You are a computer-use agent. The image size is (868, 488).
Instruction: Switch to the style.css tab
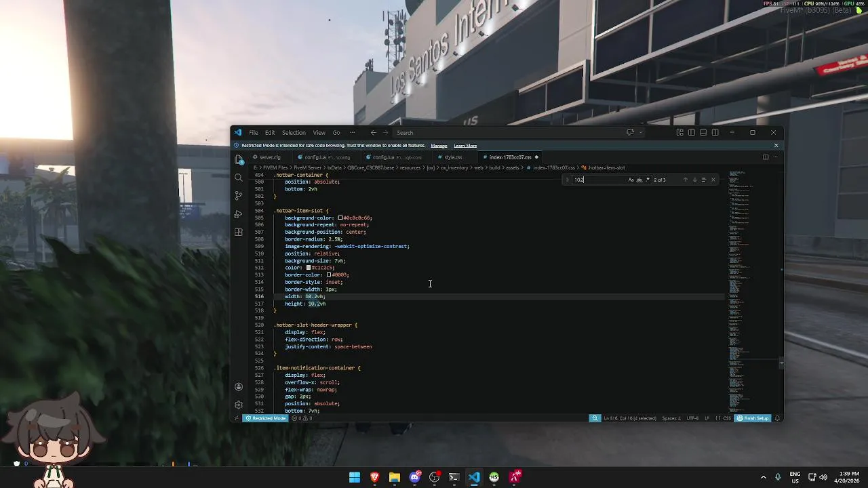coord(453,157)
